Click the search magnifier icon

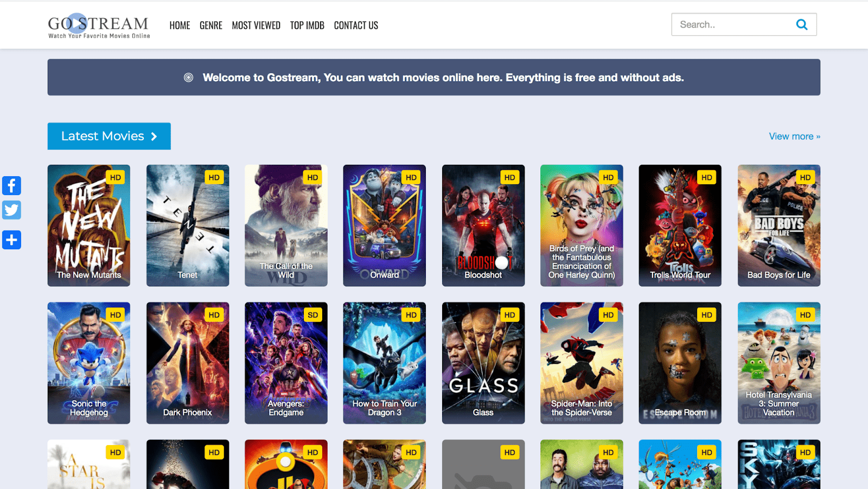[801, 24]
